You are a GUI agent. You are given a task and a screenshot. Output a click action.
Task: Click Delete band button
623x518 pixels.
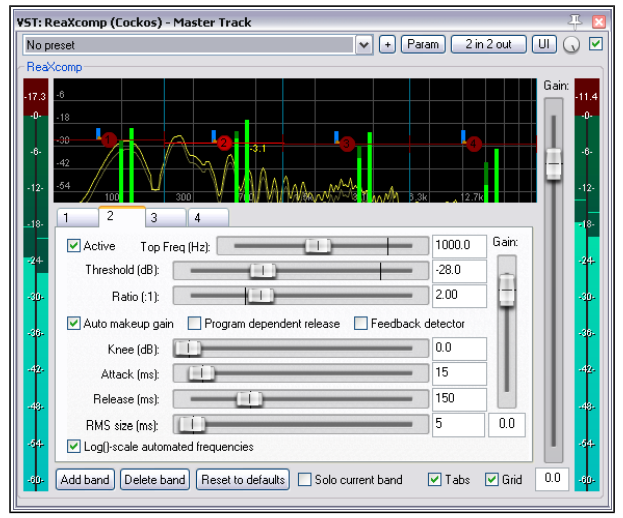click(x=155, y=479)
